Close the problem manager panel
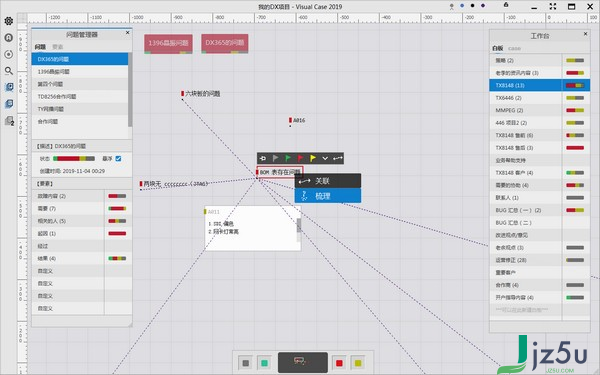The image size is (600, 375). [x=127, y=33]
